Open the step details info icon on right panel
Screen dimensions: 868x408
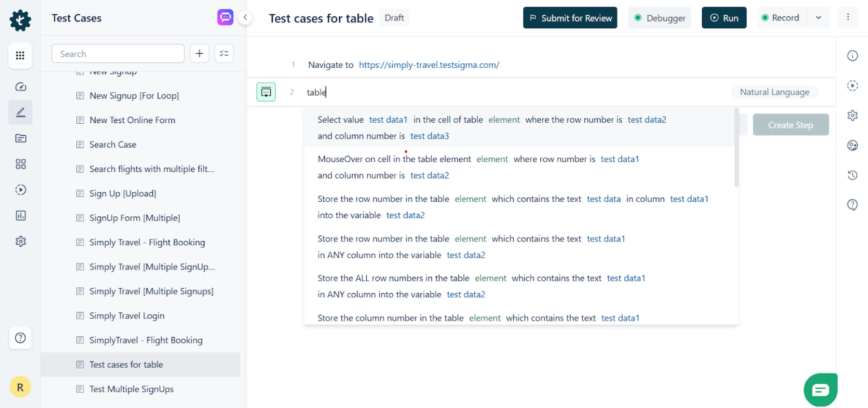click(x=852, y=55)
